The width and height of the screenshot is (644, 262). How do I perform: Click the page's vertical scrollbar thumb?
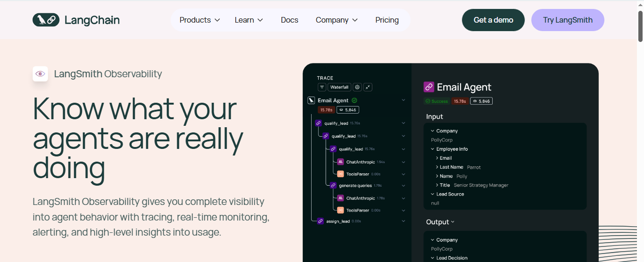pos(640,26)
